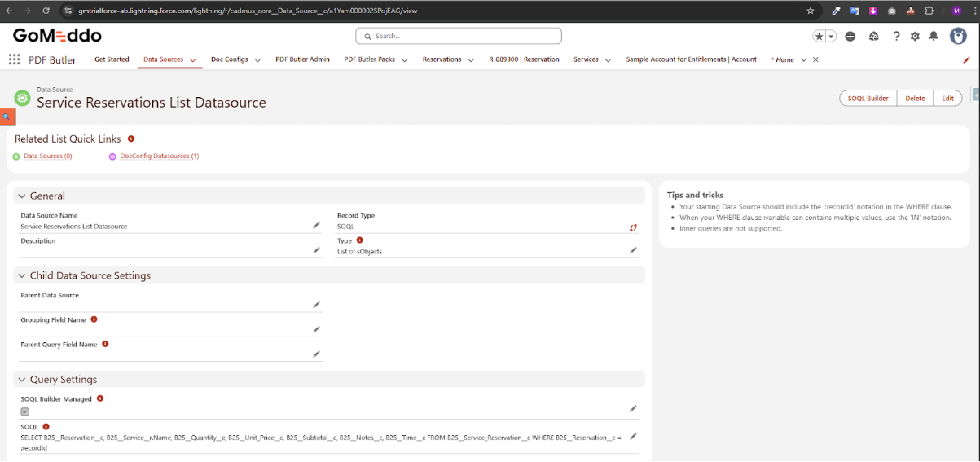Show info tooltip for Grouping Field Name
This screenshot has height=462, width=980.
[x=94, y=319]
